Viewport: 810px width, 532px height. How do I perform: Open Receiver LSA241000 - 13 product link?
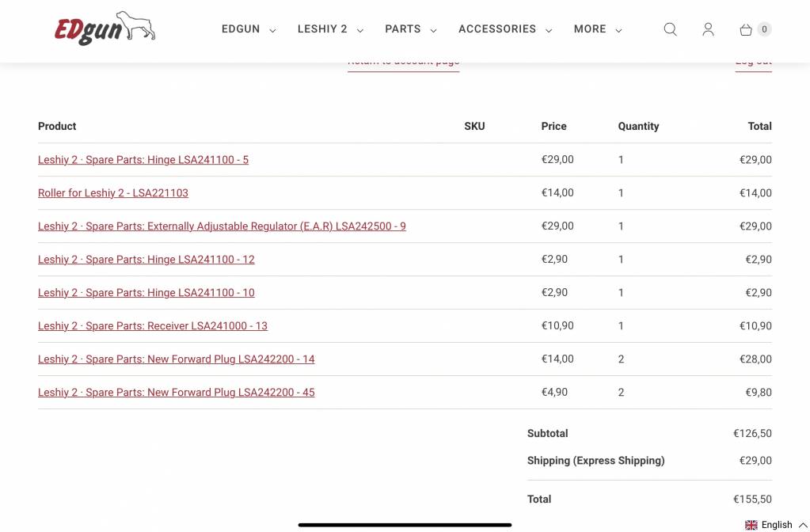pos(152,326)
